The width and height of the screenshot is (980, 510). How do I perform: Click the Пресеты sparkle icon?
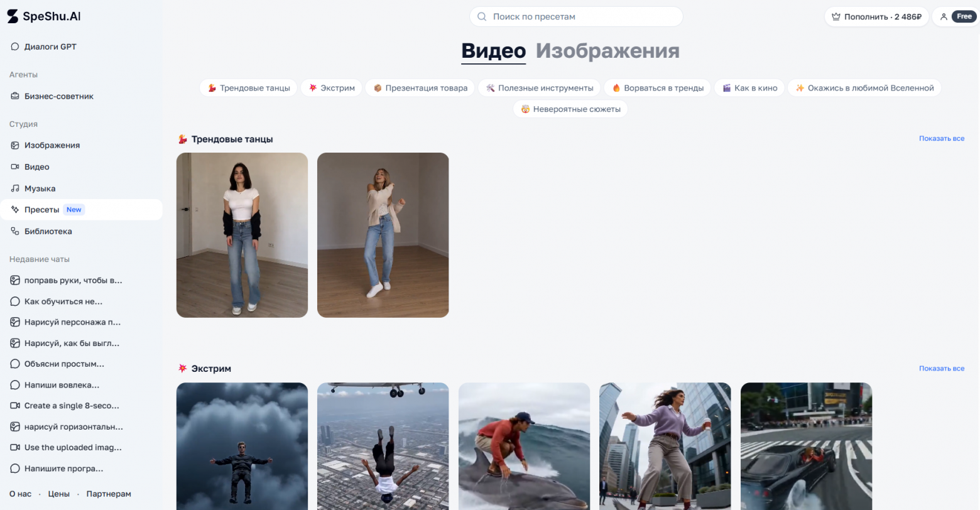(x=15, y=210)
